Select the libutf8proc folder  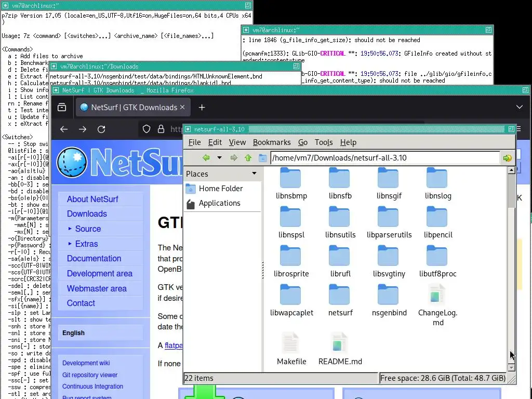[x=437, y=262]
